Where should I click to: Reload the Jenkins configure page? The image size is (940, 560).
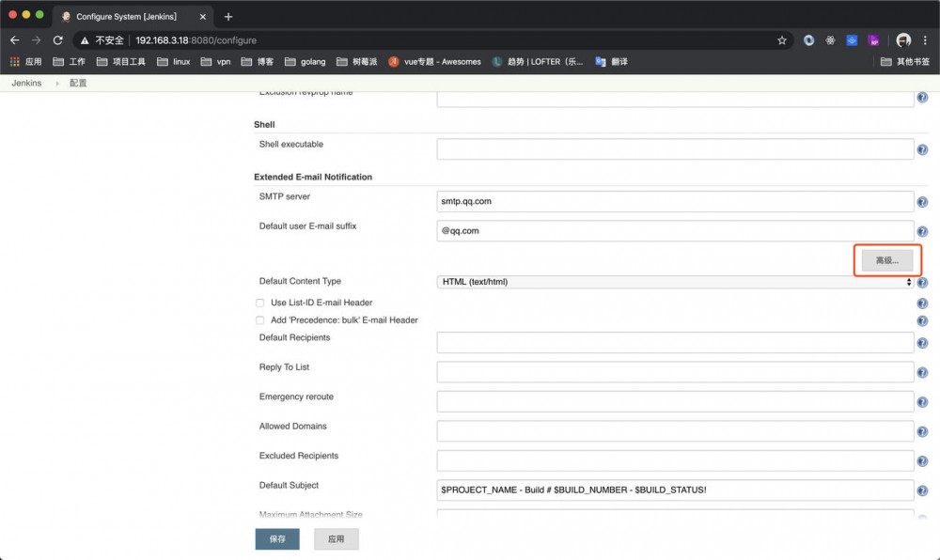(x=58, y=40)
